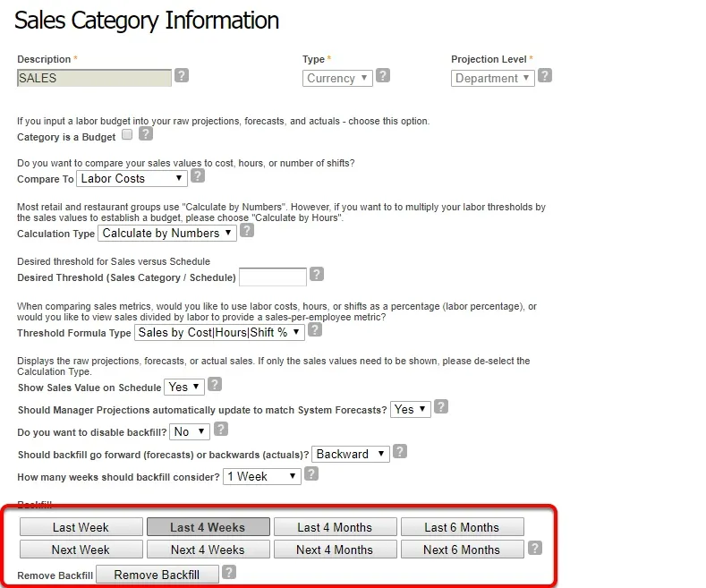Click the Next 4 Months backfill button
Viewport: 706px width, 588px height.
click(x=335, y=550)
